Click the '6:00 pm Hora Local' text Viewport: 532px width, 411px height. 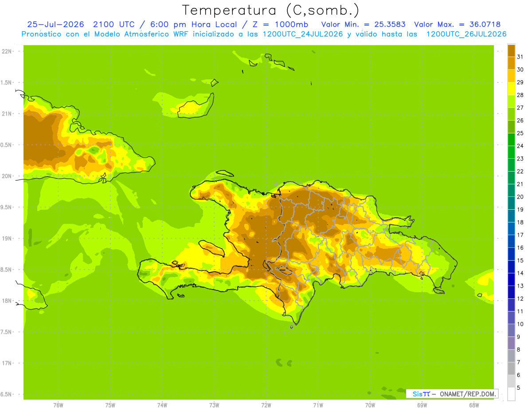click(x=193, y=25)
